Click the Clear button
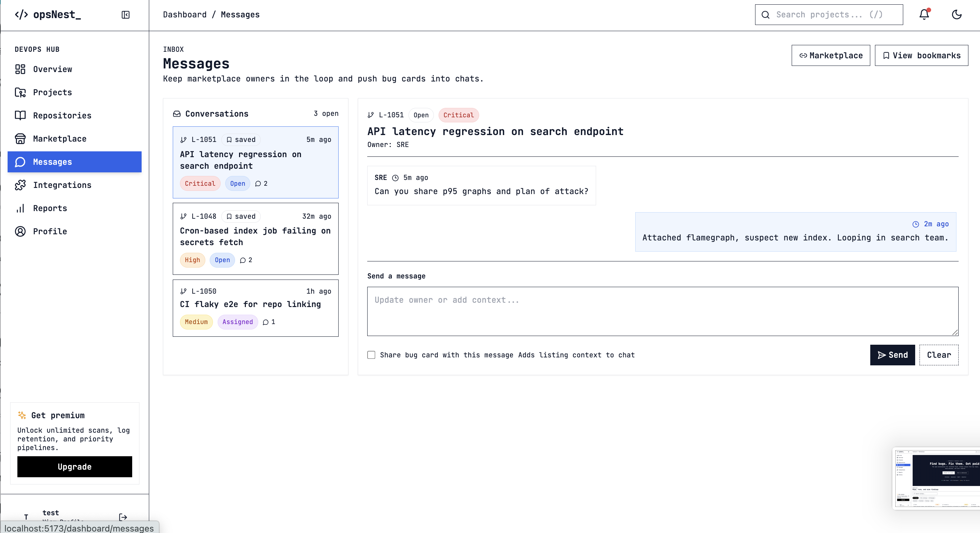The image size is (980, 533). (938, 354)
